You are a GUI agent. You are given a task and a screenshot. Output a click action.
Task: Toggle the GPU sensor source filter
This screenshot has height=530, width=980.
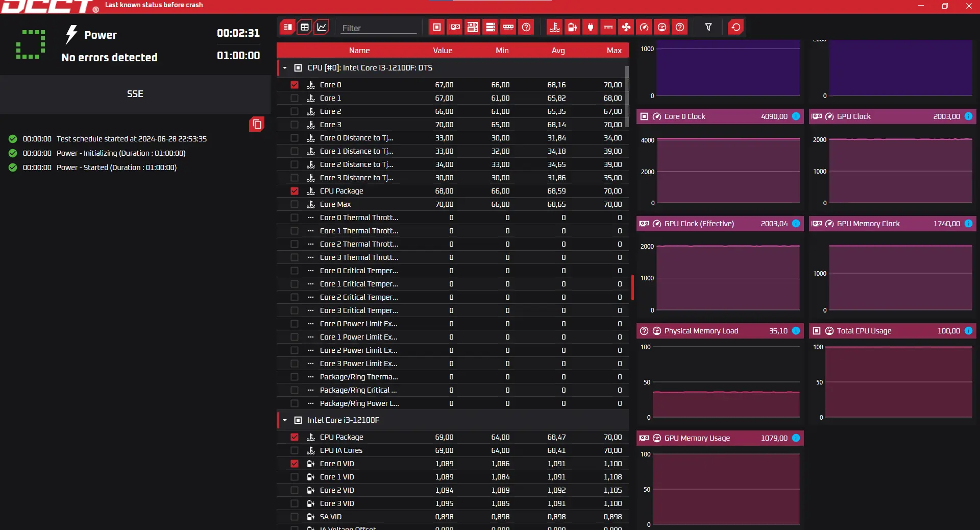tap(455, 27)
